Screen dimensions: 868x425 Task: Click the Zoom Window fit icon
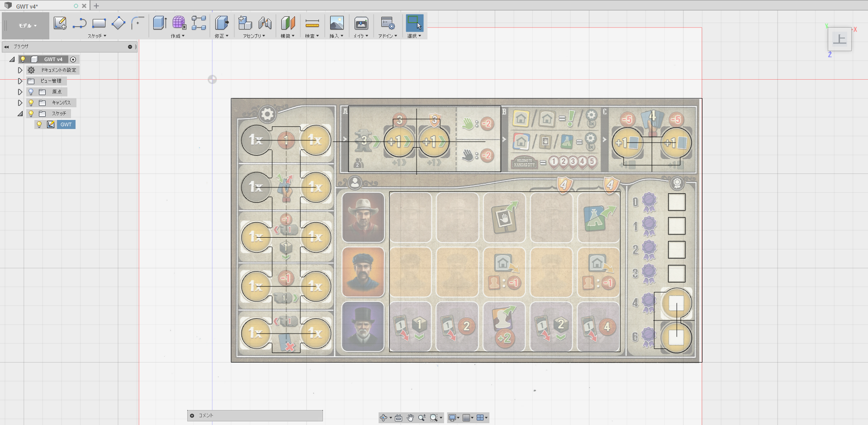tap(434, 418)
